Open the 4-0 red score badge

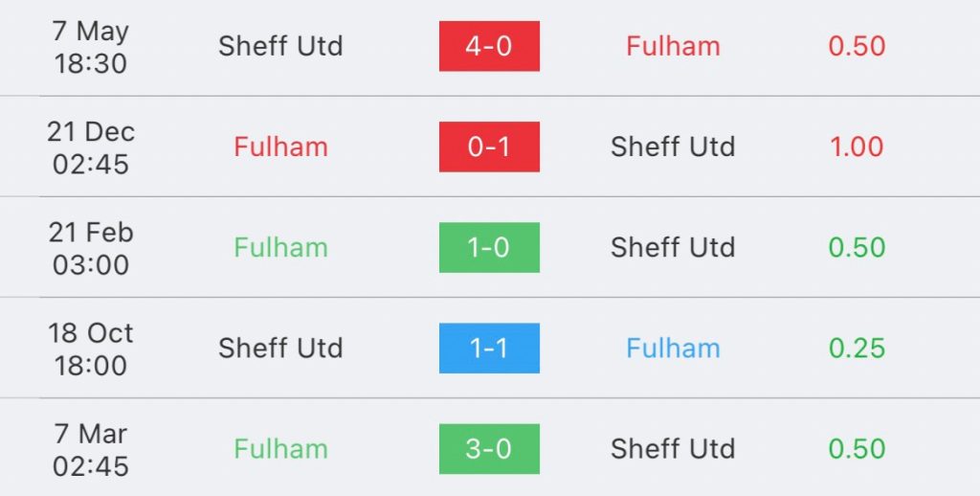489,46
